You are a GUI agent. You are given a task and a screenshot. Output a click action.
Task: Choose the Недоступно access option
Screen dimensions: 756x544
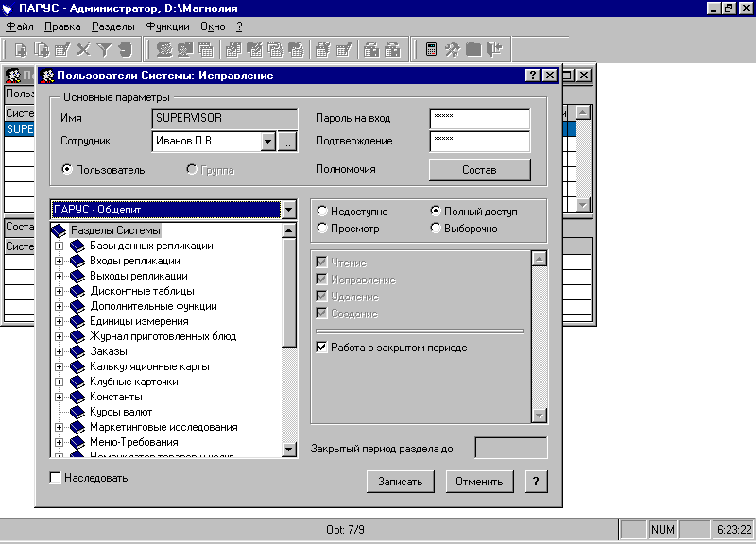click(322, 211)
